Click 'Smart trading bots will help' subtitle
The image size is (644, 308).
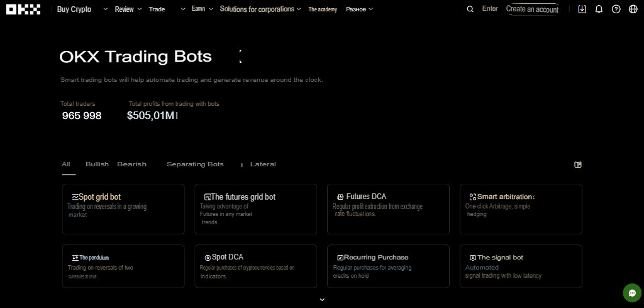click(x=192, y=80)
